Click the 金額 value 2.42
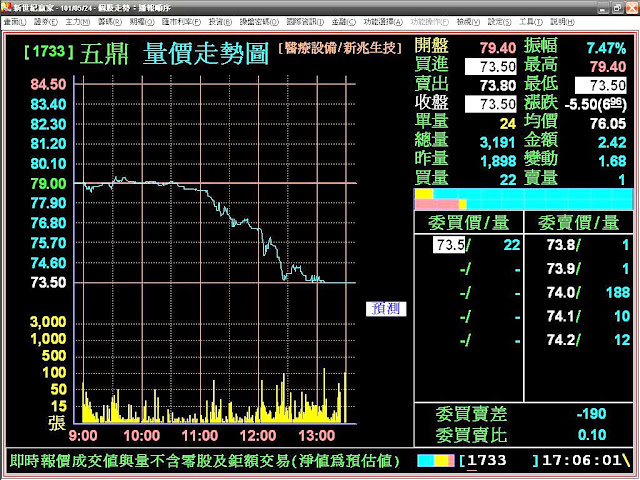Viewport: 640px width, 480px height. [x=612, y=142]
